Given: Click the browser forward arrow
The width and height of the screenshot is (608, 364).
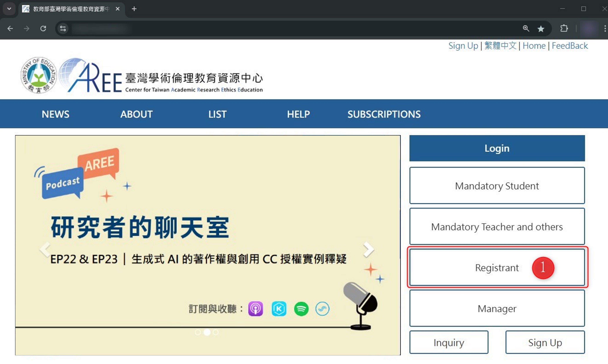Looking at the screenshot, I should (x=26, y=29).
